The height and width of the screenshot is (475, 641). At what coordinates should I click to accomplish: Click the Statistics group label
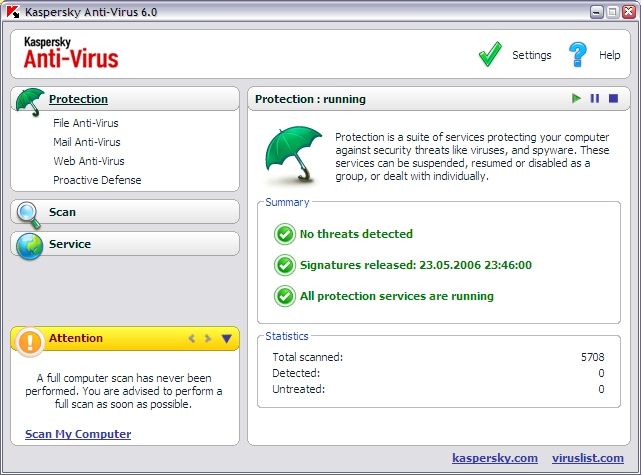(x=287, y=336)
